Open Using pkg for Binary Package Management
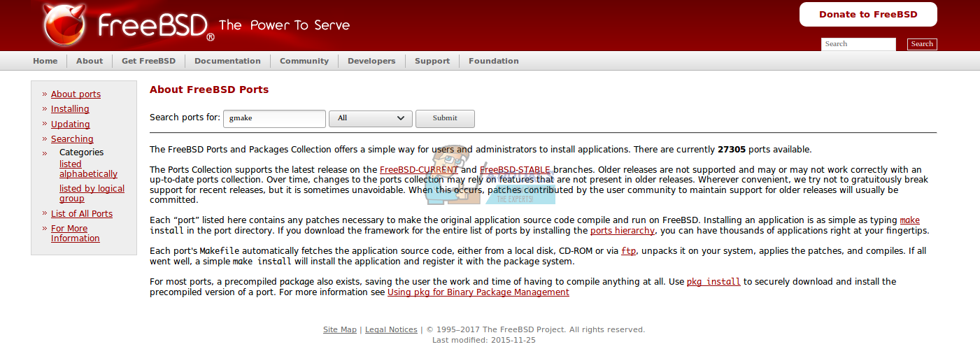This screenshot has height=349, width=980. pyautogui.click(x=478, y=292)
